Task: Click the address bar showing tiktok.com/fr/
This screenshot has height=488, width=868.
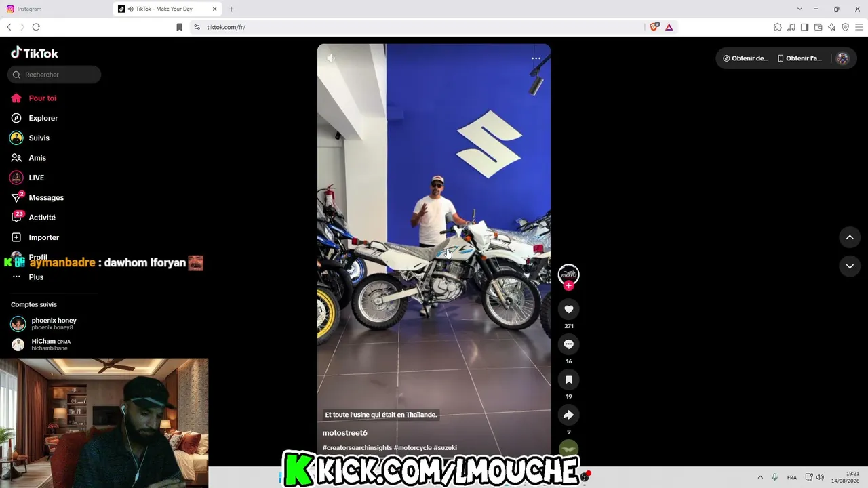Action: point(420,27)
